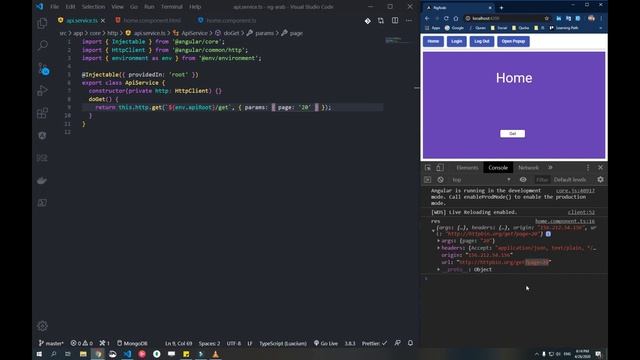Viewport: 640px width, 360px height.
Task: Click the LinkedIn extension icon in browser toolbar
Action: point(558,18)
